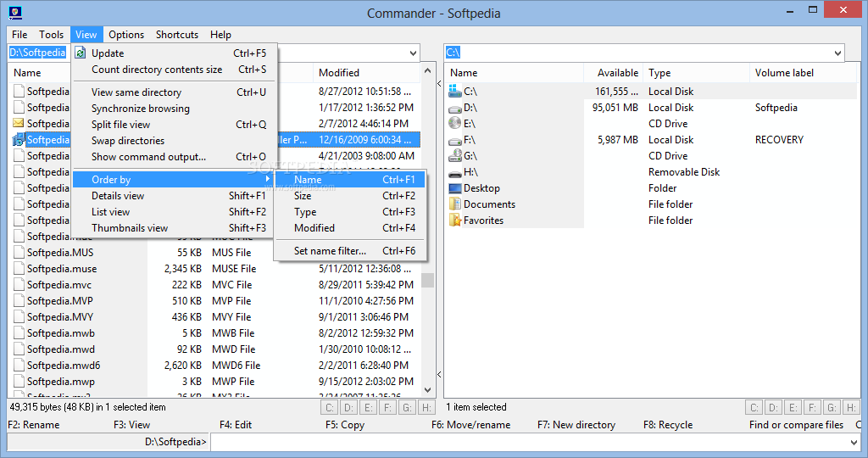Order files by Name
Image resolution: width=868 pixels, height=458 pixels.
(350, 180)
